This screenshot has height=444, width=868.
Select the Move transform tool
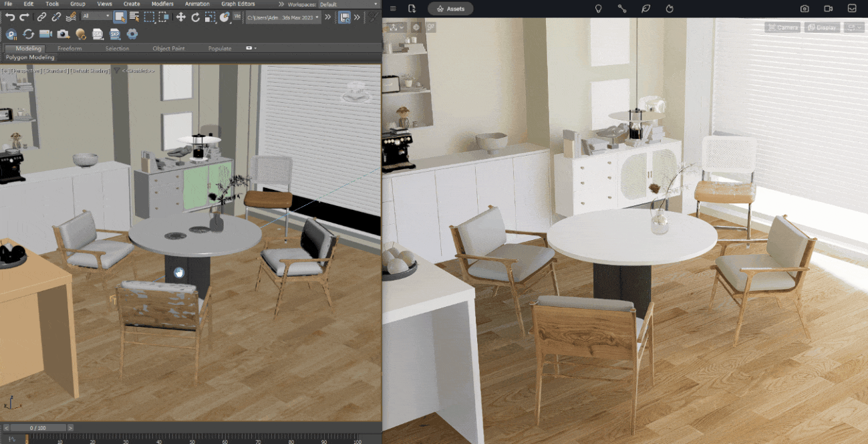pos(181,17)
